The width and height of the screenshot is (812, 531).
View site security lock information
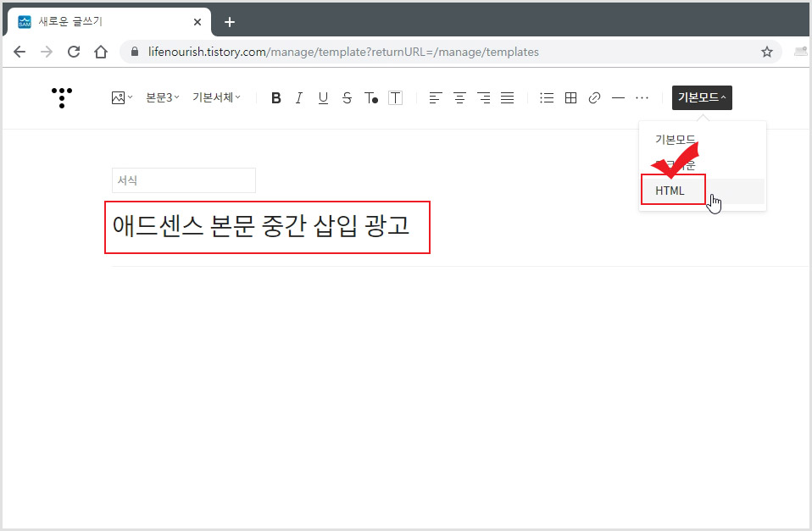coord(135,52)
